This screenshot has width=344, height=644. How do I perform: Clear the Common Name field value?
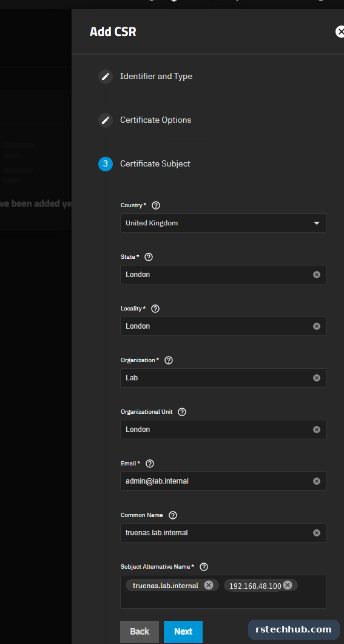317,533
